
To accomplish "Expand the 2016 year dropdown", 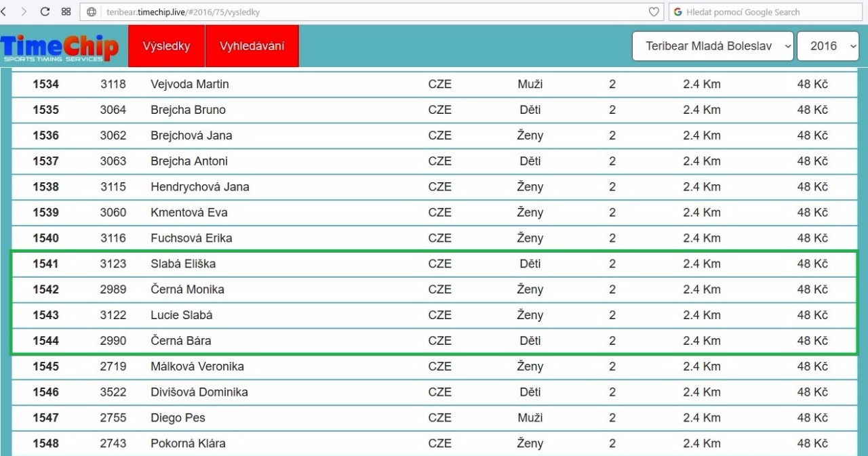I will (827, 46).
